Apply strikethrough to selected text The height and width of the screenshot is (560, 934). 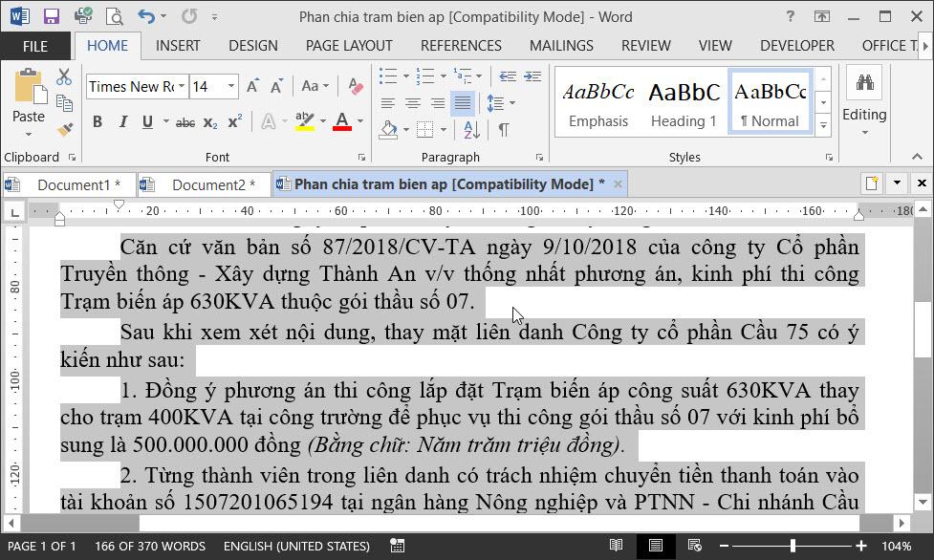click(185, 121)
